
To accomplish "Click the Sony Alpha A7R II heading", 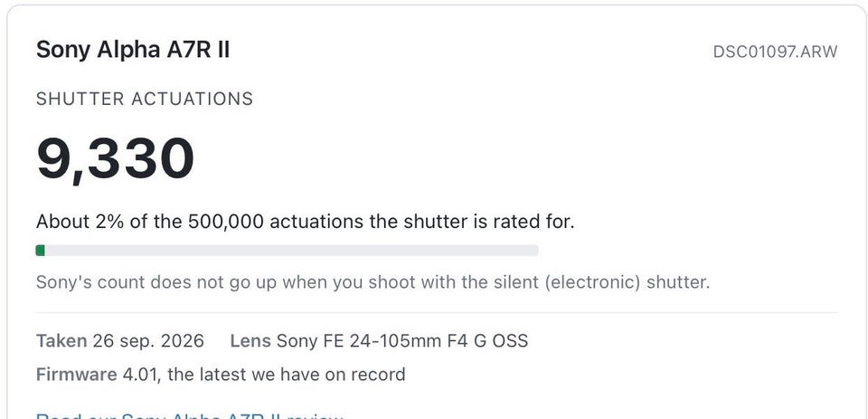I will pos(133,51).
